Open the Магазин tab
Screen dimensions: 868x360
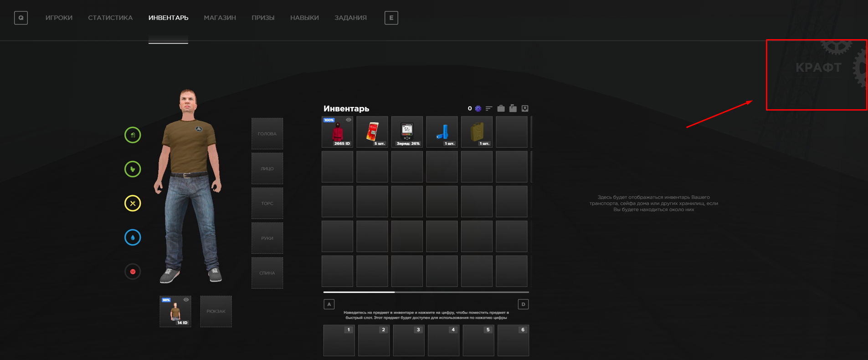coord(220,18)
